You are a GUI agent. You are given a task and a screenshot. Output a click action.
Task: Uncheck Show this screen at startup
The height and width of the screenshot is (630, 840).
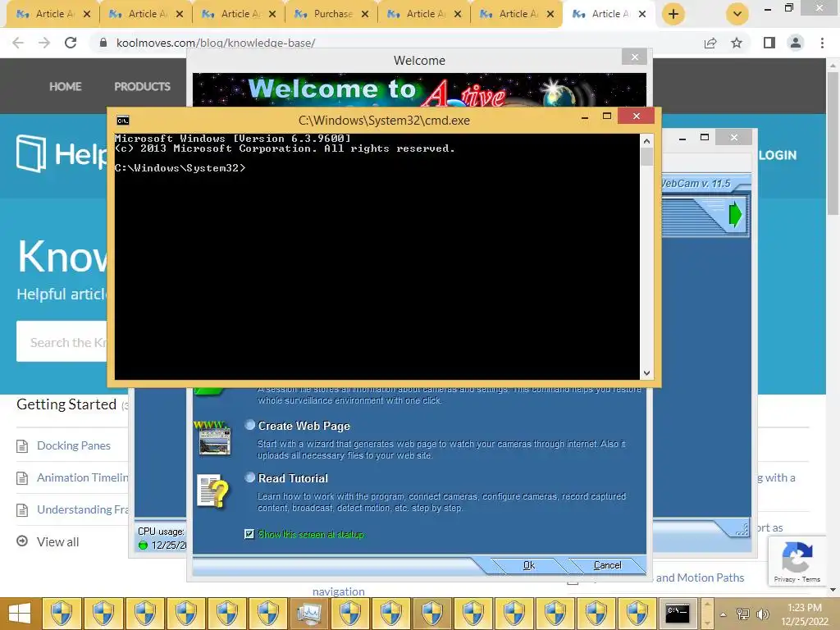point(249,534)
